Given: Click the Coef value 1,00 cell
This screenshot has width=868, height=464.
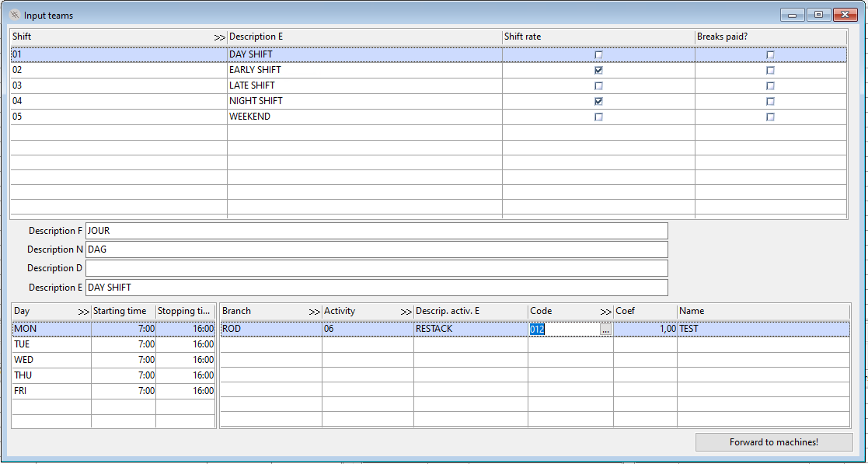Looking at the screenshot, I should [x=644, y=330].
